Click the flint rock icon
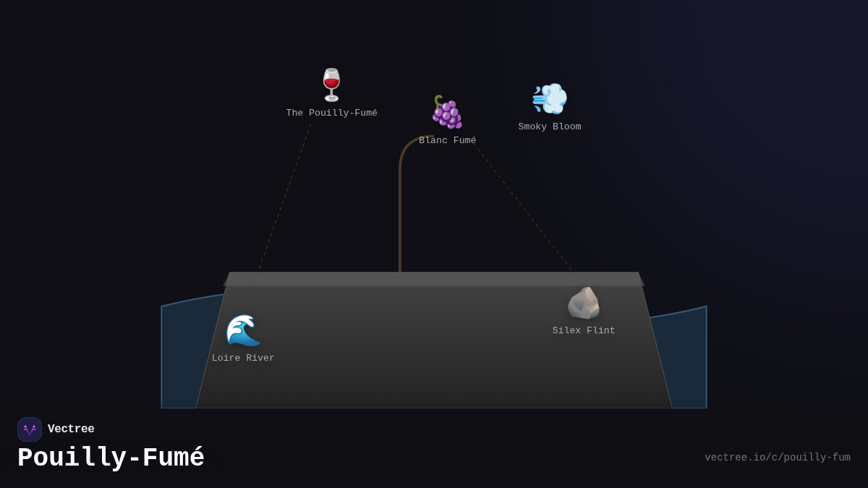 click(x=584, y=303)
